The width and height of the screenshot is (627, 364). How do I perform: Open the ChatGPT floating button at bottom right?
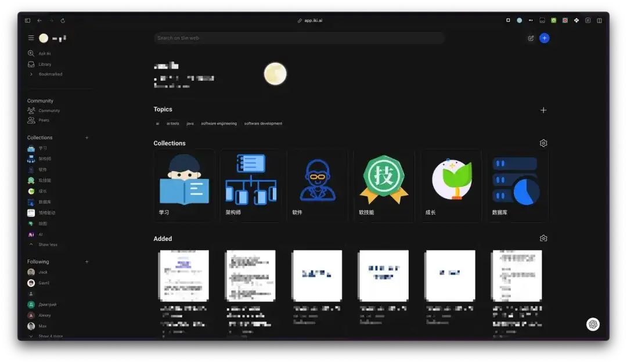pyautogui.click(x=593, y=324)
